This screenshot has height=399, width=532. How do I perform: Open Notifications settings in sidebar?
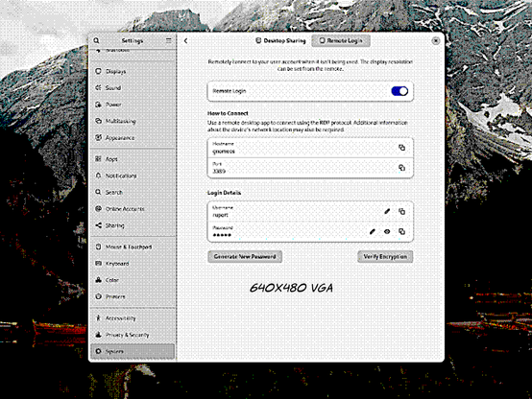point(133,176)
